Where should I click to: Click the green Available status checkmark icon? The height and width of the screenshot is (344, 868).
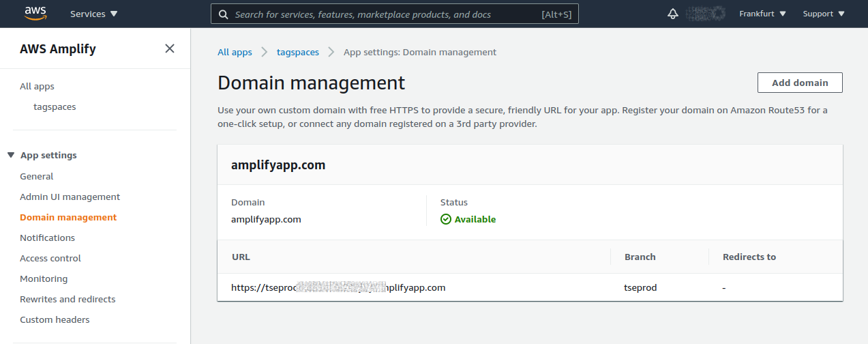(446, 220)
